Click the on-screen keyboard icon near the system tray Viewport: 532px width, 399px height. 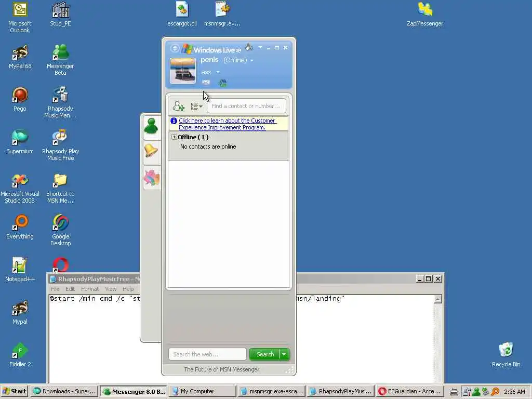tap(454, 392)
